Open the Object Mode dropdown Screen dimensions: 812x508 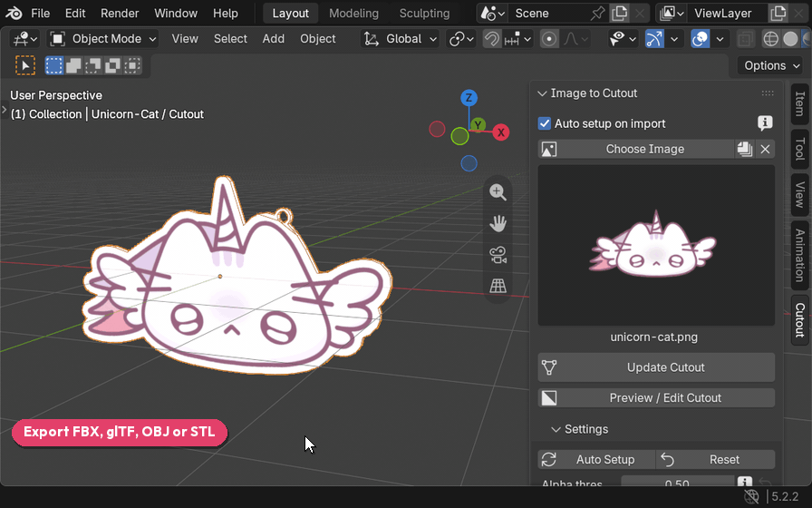point(102,39)
